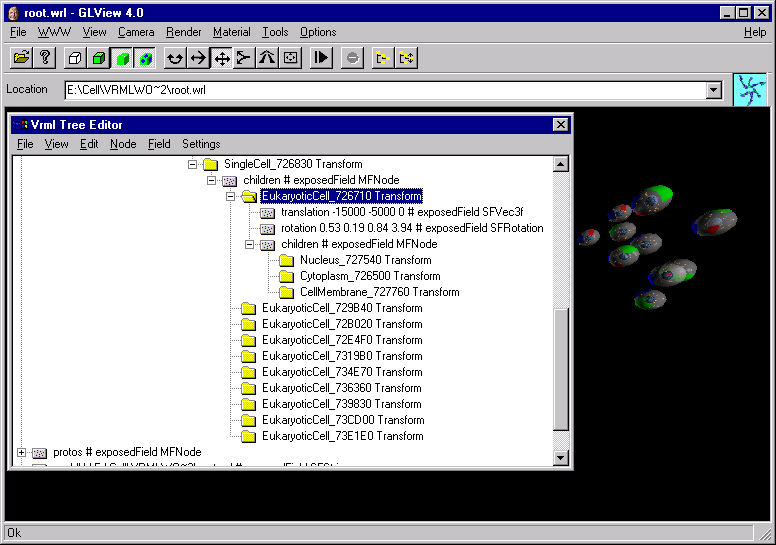Click the spinning GLView logo icon
This screenshot has width=776, height=545.
pos(749,89)
